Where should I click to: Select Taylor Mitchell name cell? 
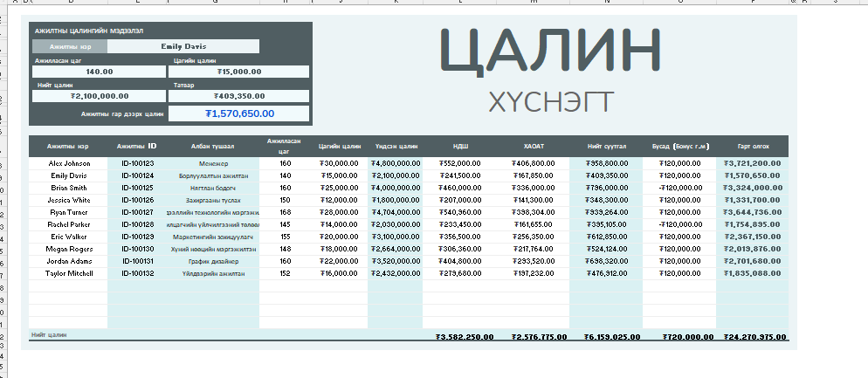point(68,273)
